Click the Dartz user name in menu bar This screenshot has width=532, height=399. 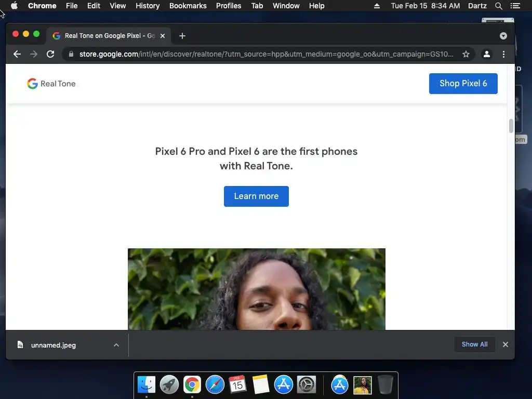pos(477,6)
